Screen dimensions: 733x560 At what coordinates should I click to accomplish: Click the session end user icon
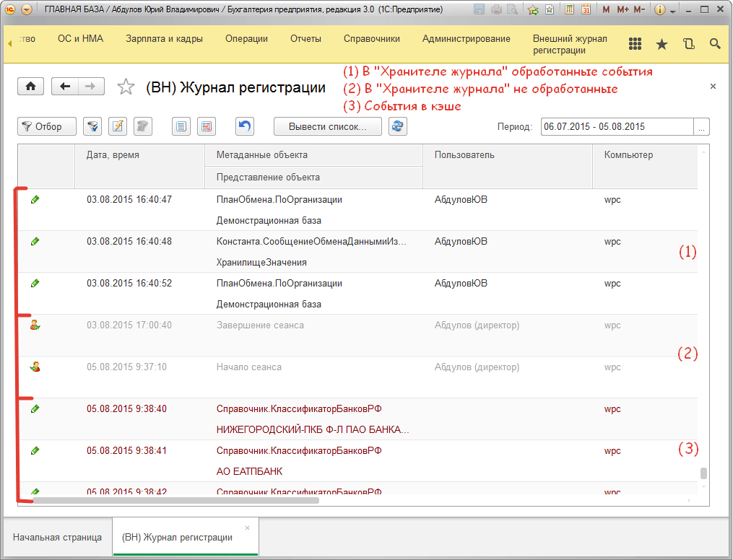point(35,325)
